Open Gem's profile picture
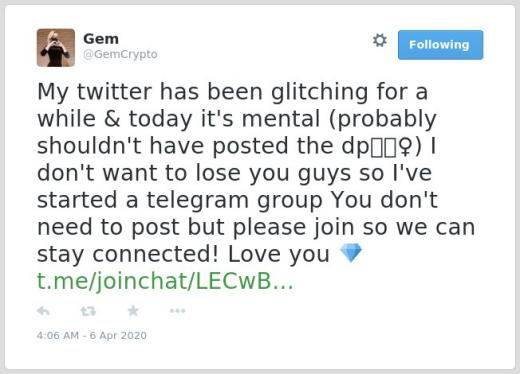 click(56, 48)
